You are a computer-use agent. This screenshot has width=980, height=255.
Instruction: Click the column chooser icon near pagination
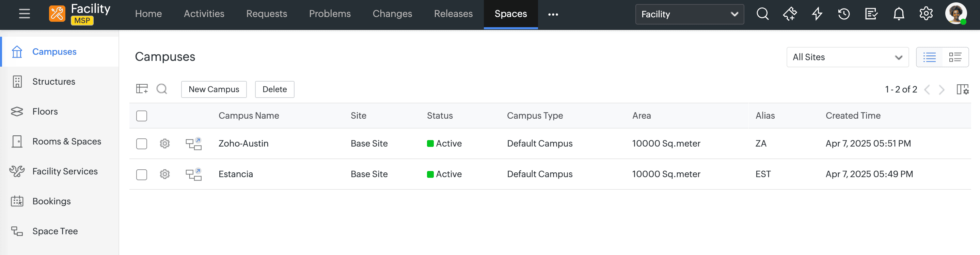click(x=963, y=89)
